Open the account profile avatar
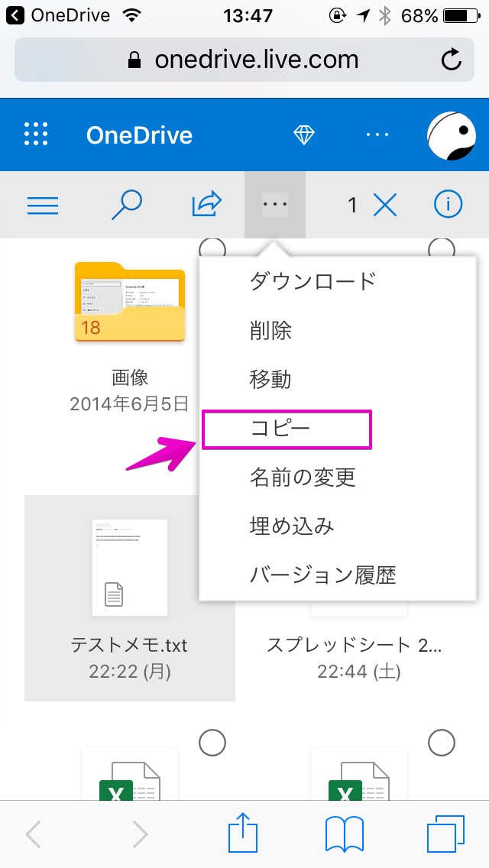Screen dimensions: 489x868 pyautogui.click(x=452, y=136)
